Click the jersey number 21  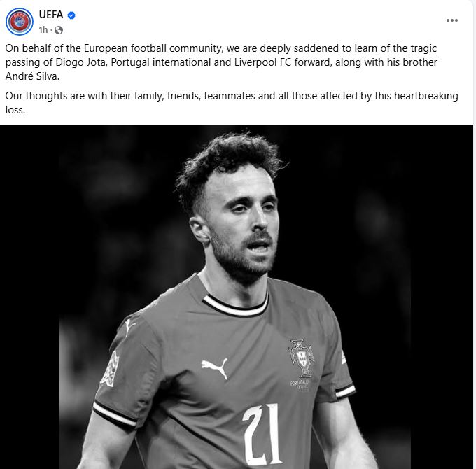(x=262, y=435)
